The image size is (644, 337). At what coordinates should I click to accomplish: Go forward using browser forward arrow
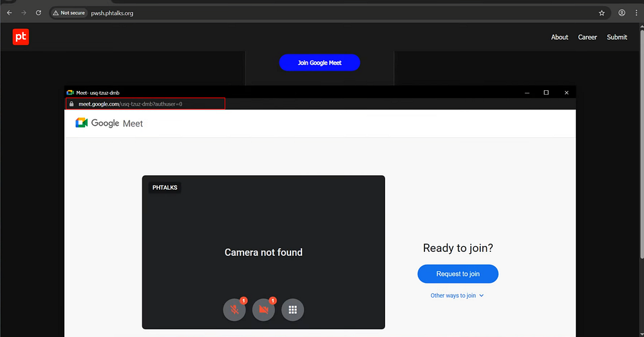point(24,13)
